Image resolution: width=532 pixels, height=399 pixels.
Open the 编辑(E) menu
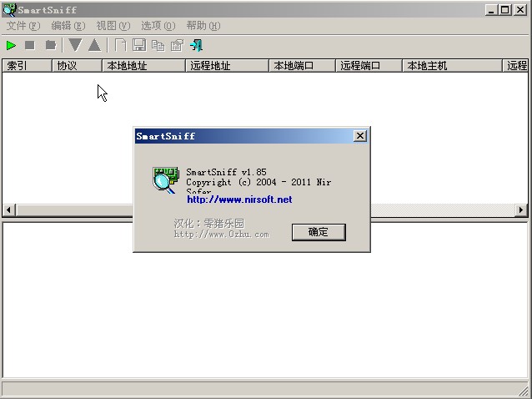point(68,26)
